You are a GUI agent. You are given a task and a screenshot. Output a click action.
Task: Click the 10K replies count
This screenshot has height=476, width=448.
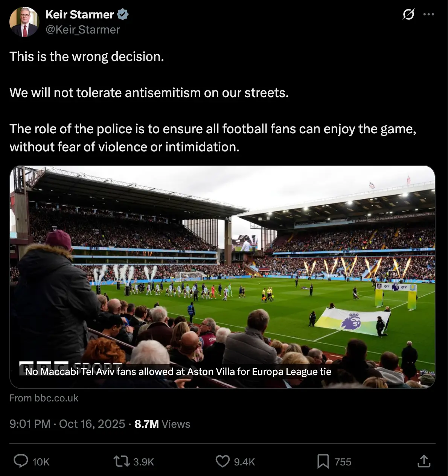41,462
